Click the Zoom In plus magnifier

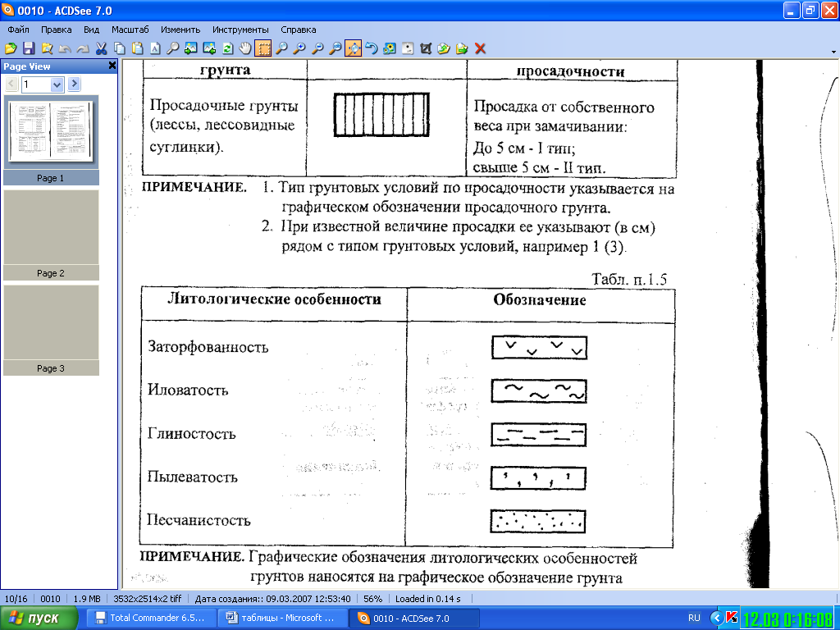[299, 48]
